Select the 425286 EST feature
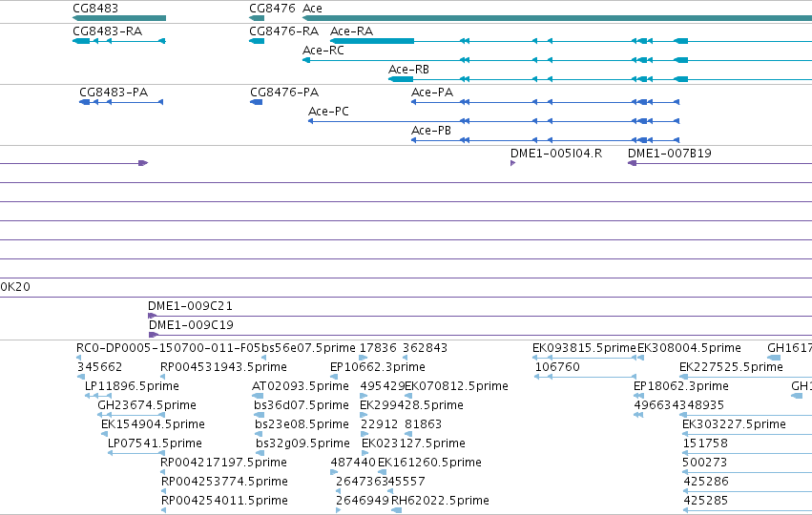 (747, 492)
